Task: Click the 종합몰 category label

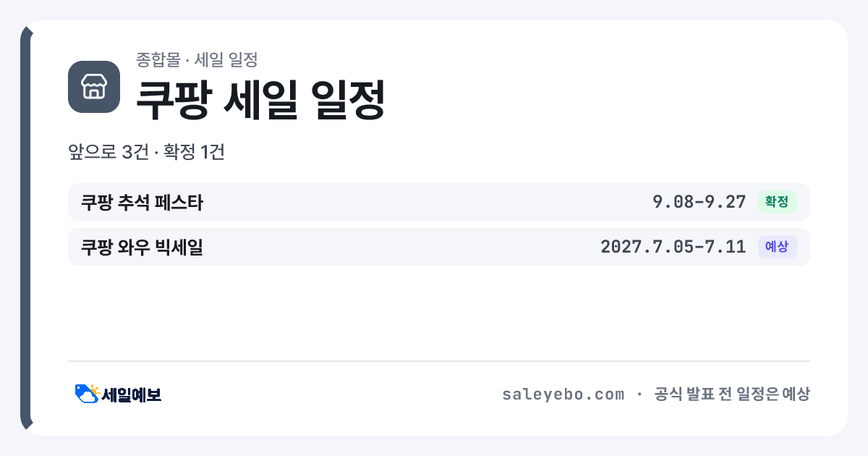Action: click(x=158, y=59)
